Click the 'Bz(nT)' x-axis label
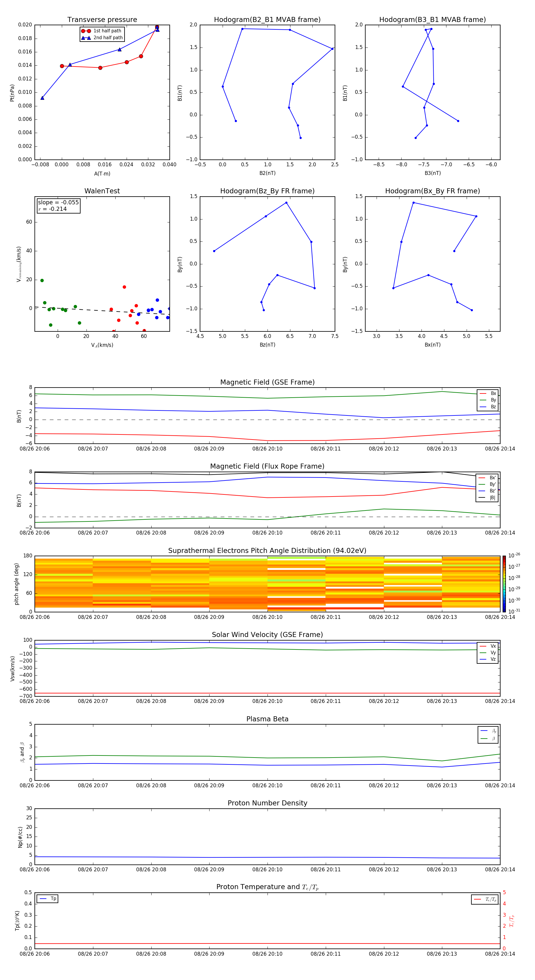The height and width of the screenshot is (980, 535). pos(267,345)
